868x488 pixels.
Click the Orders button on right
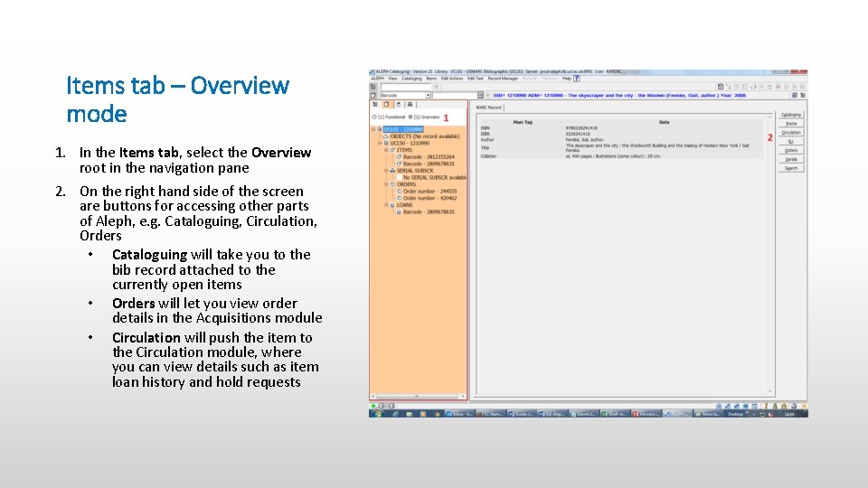tap(791, 150)
